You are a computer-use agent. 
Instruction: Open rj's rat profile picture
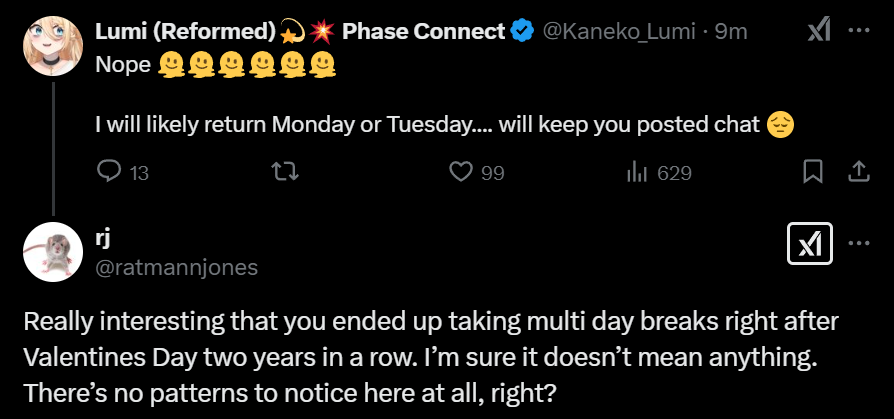tap(52, 251)
